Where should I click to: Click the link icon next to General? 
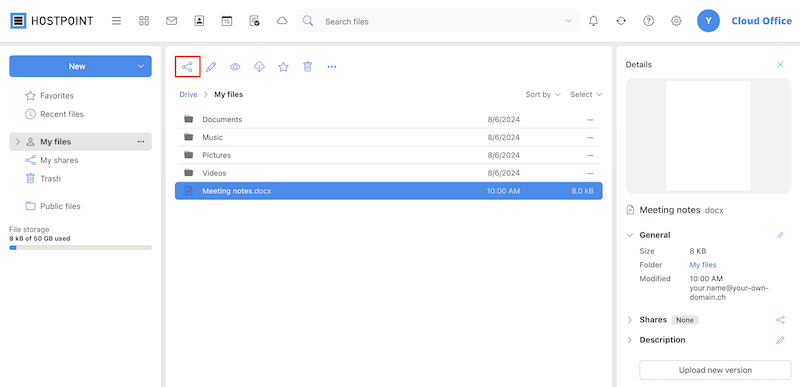(780, 235)
